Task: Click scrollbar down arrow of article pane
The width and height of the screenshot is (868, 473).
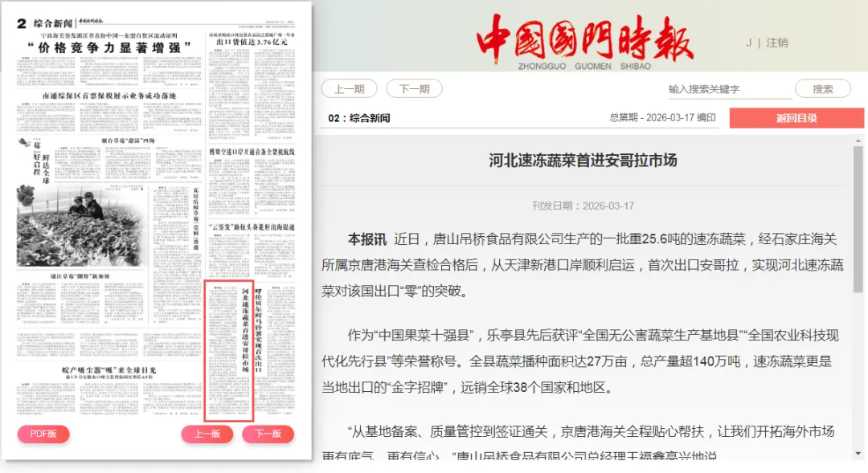Action: 858,454
